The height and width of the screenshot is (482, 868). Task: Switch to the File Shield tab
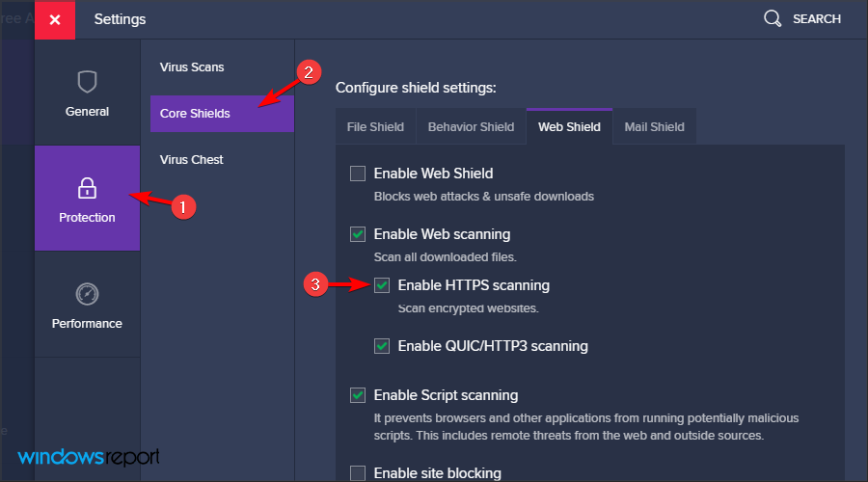[375, 126]
